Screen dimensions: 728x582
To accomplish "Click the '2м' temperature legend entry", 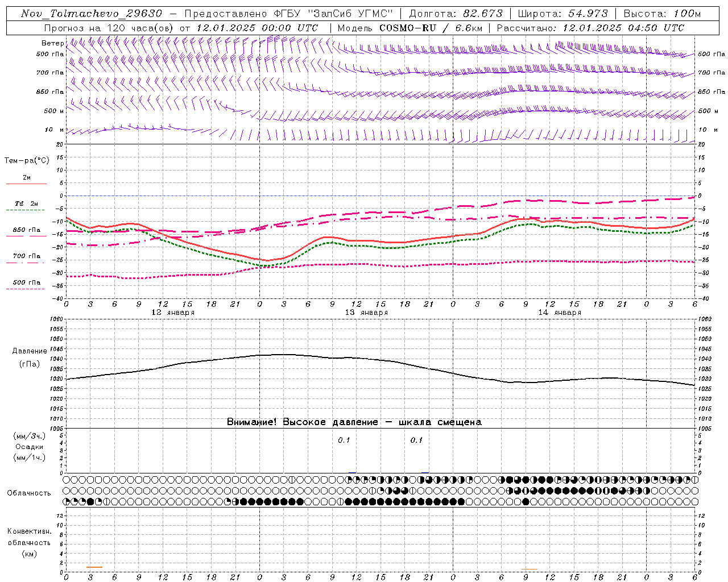I will (x=27, y=178).
